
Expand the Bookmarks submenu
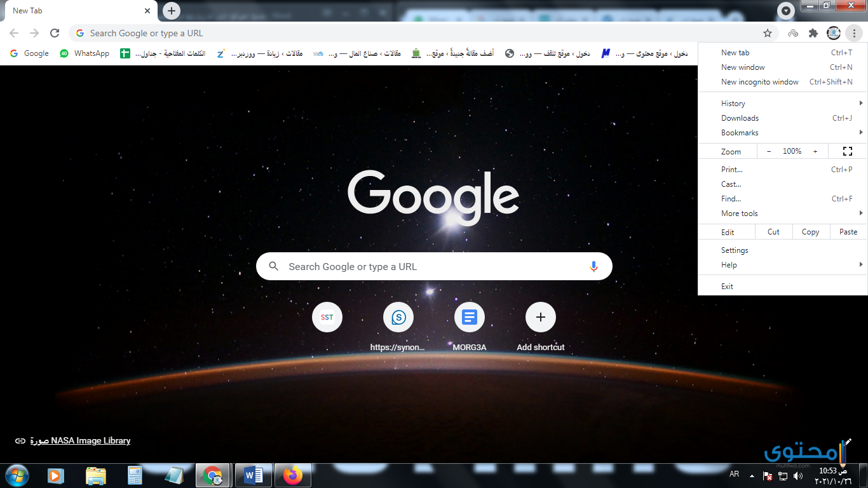783,133
